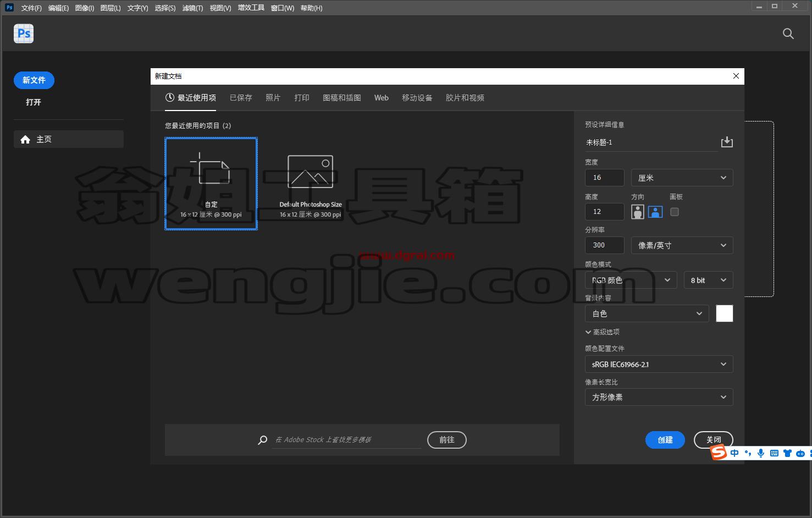Click the 创建 button
Screen dimensions: 812x518
click(x=665, y=440)
